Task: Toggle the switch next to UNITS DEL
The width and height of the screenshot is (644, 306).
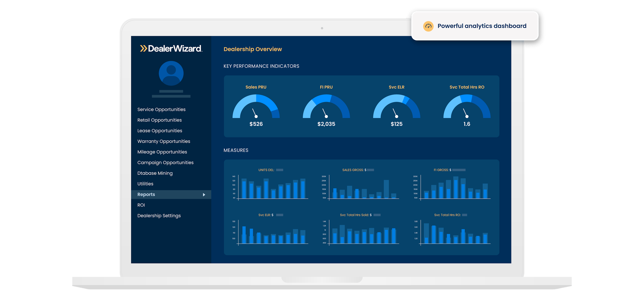Action: pyautogui.click(x=280, y=170)
